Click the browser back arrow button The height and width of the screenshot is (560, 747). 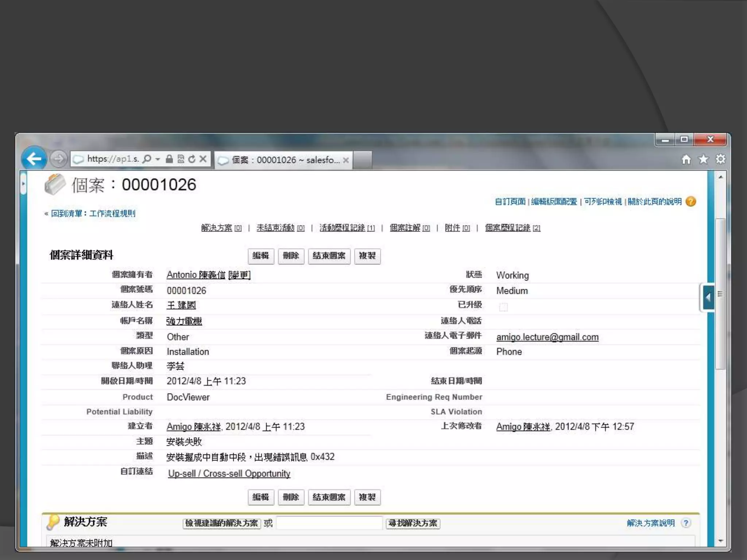coord(34,159)
